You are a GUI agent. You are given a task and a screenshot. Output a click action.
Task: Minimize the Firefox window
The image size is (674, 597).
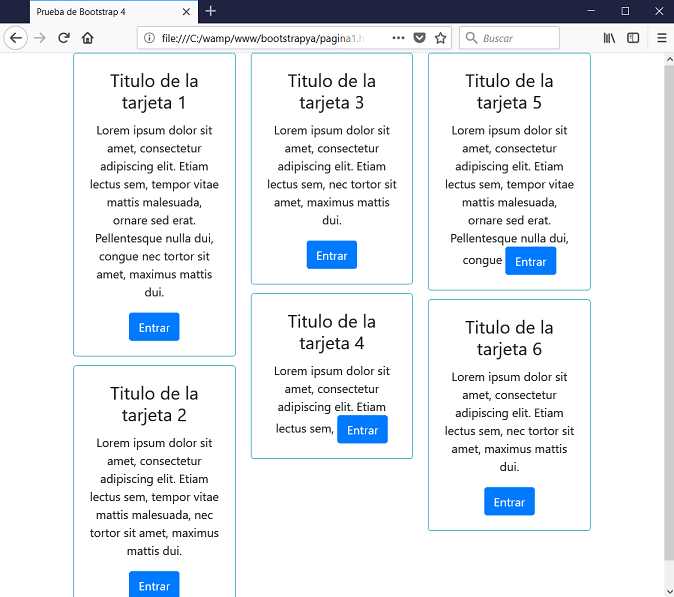click(x=591, y=11)
